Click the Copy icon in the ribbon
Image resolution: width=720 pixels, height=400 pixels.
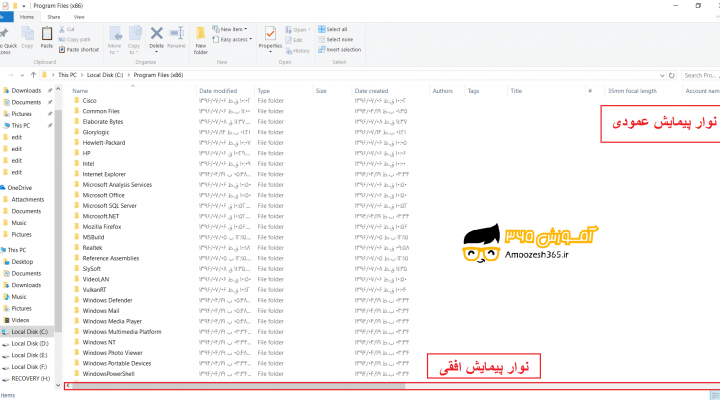28,34
